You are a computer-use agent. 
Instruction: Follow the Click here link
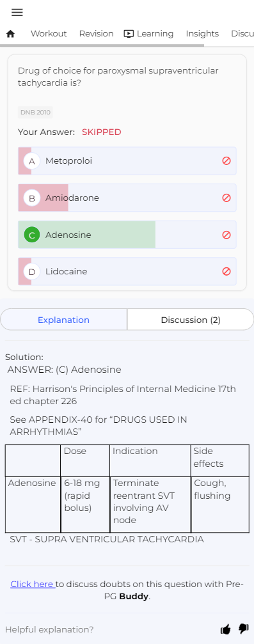tap(33, 584)
